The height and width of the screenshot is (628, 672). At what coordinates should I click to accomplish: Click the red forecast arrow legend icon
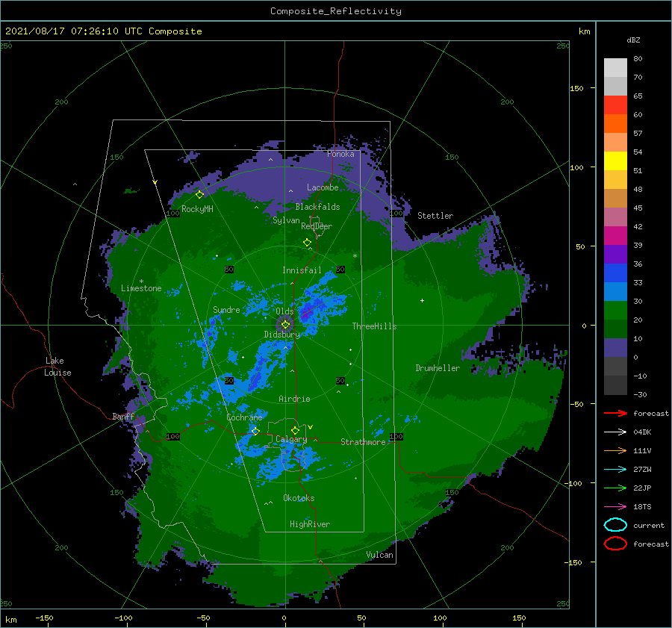615,413
